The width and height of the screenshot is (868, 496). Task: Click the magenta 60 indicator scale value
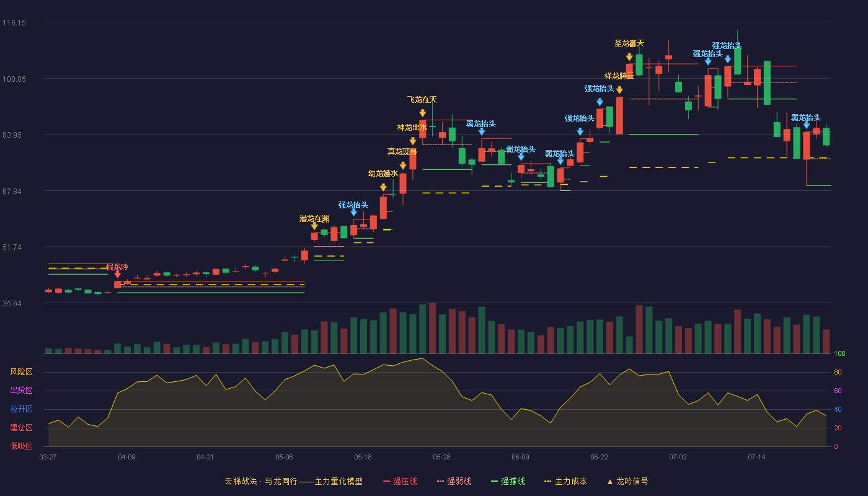(x=837, y=391)
